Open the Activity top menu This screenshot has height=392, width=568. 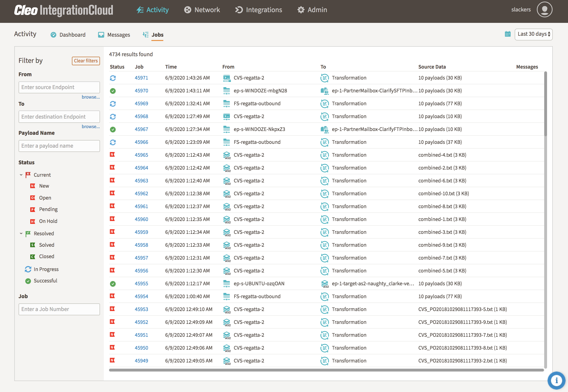click(x=152, y=10)
